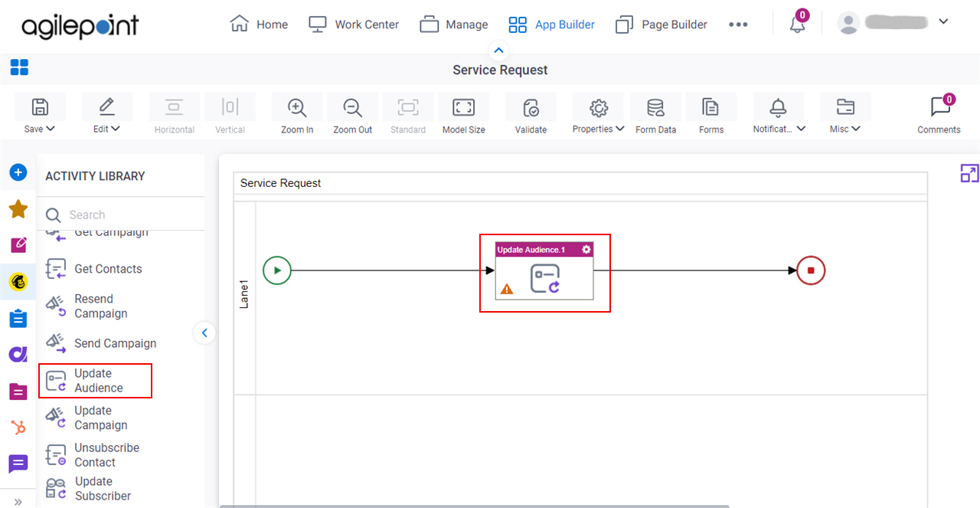Click the Service Request pool title
This screenshot has width=980, height=508.
pyautogui.click(x=280, y=183)
